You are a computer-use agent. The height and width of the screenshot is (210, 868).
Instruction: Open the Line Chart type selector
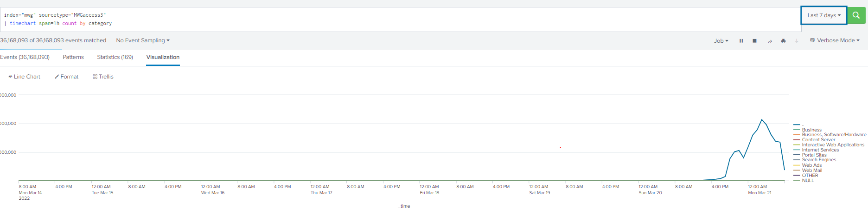point(24,77)
